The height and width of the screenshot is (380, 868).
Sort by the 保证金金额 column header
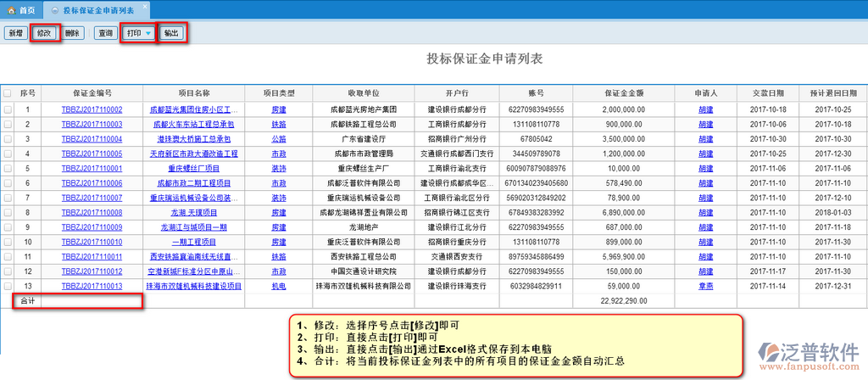click(624, 92)
